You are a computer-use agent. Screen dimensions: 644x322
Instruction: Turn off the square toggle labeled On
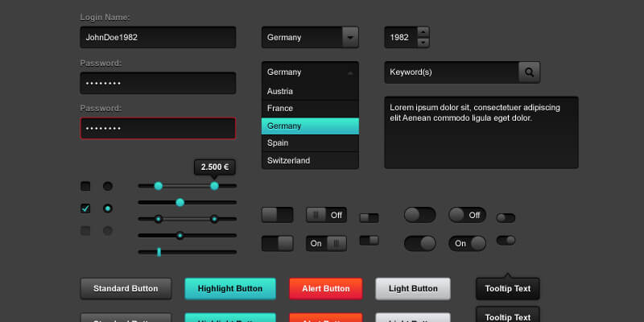[326, 244]
